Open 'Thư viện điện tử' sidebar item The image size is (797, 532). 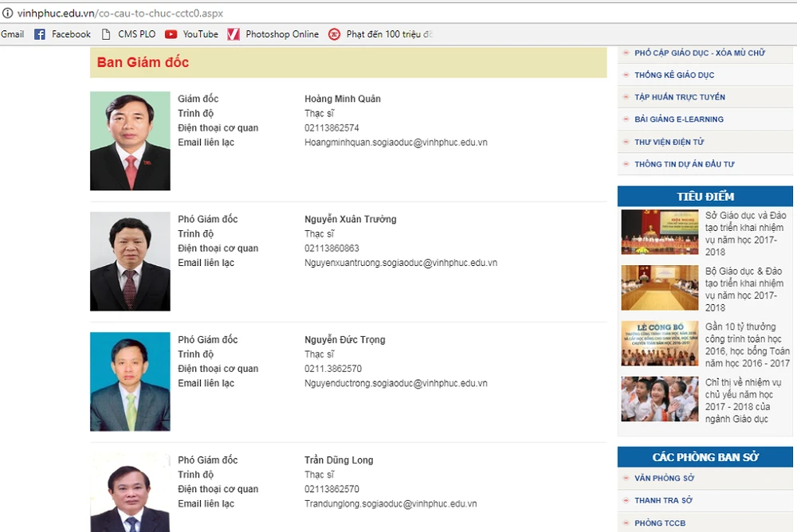click(x=669, y=142)
